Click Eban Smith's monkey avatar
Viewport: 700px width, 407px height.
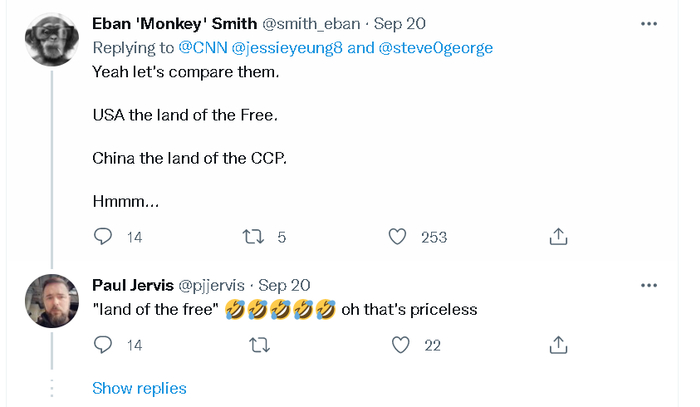pyautogui.click(x=52, y=40)
